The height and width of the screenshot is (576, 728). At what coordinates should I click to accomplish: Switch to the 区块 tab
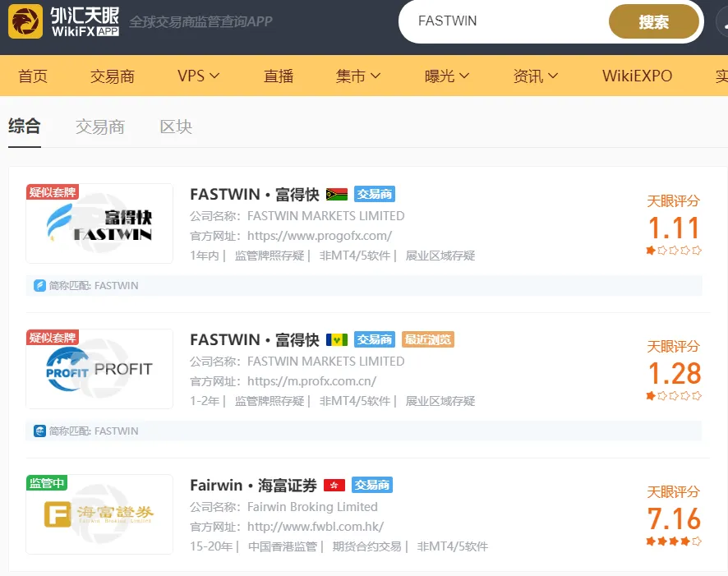pyautogui.click(x=176, y=127)
